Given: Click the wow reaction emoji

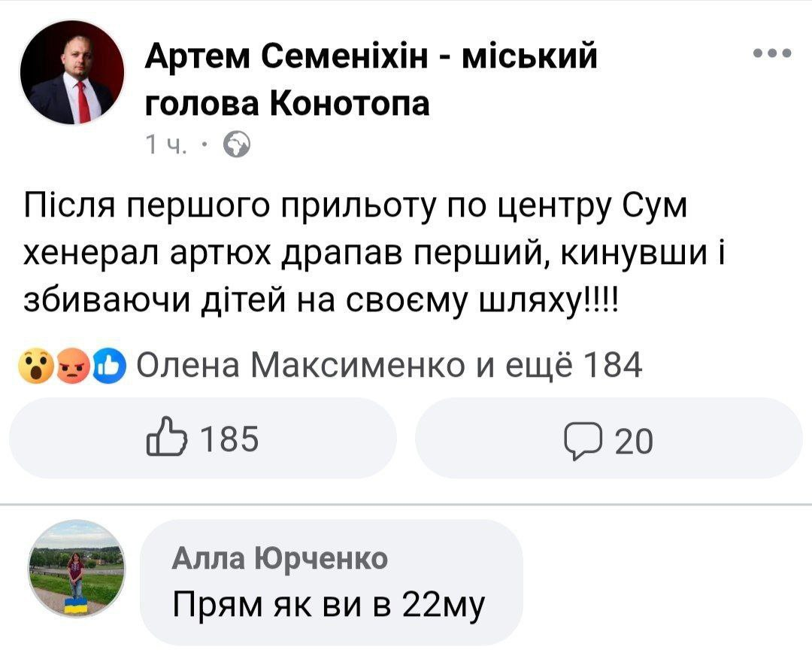Looking at the screenshot, I should tap(36, 366).
